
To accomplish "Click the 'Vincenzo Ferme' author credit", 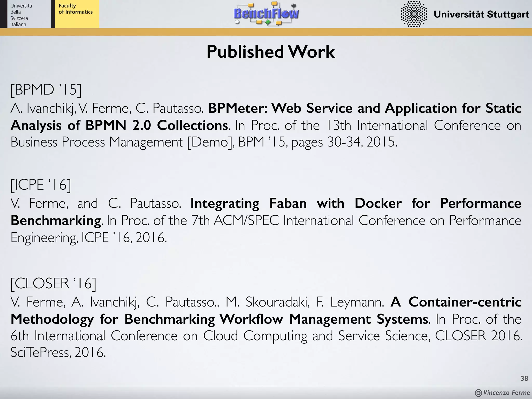I will tap(506, 393).
